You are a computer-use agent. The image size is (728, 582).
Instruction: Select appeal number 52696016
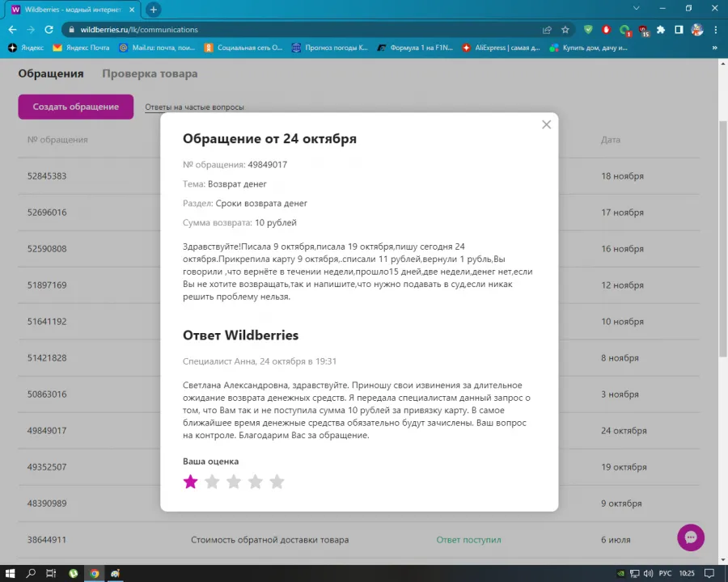click(x=47, y=212)
